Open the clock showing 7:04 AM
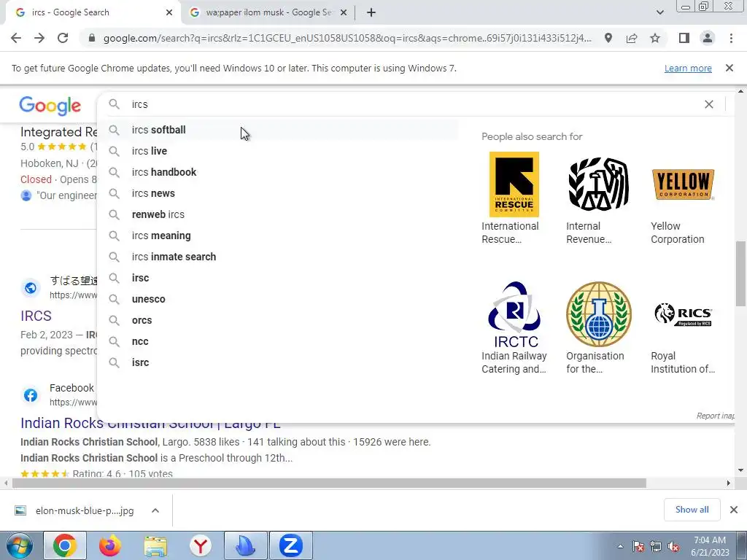Image resolution: width=747 pixels, height=560 pixels. click(710, 546)
